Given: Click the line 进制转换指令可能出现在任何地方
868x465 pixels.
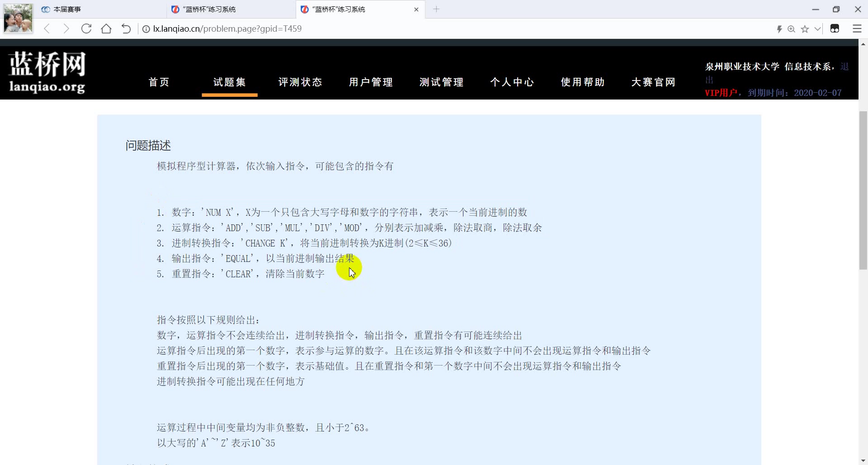Looking at the screenshot, I should 231,381.
